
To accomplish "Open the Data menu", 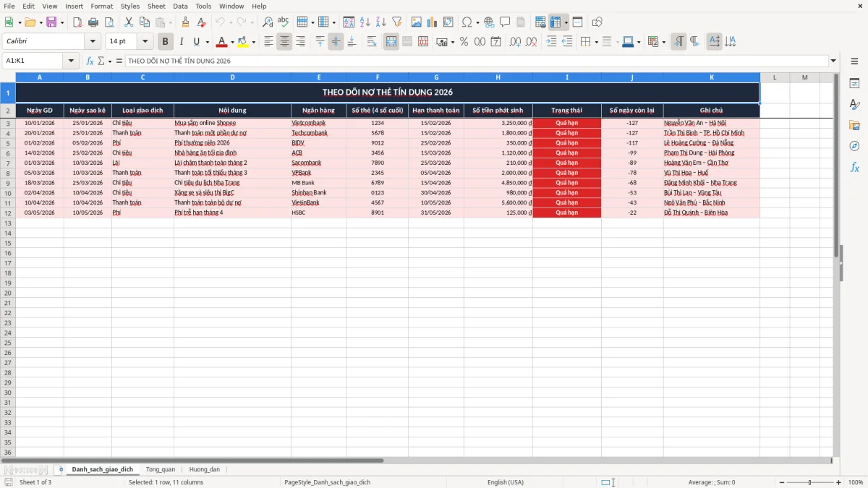I will [180, 6].
